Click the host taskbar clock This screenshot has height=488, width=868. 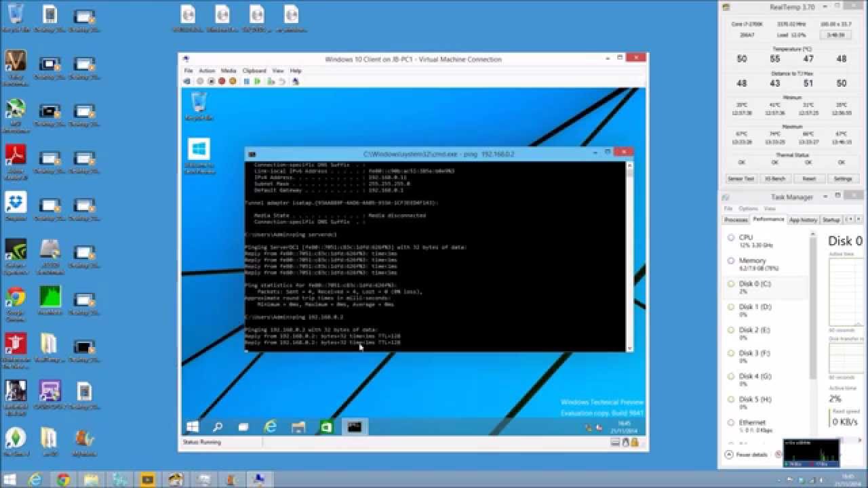pyautogui.click(x=846, y=481)
